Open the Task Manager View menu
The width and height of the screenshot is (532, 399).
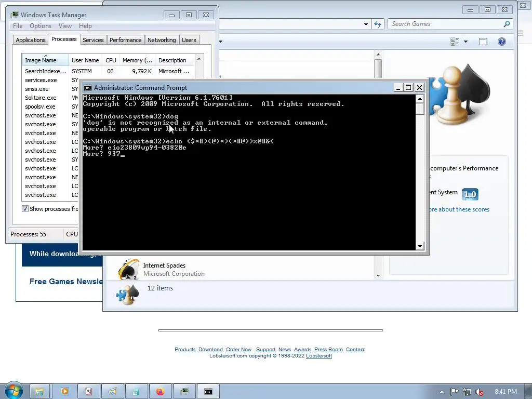tap(65, 26)
